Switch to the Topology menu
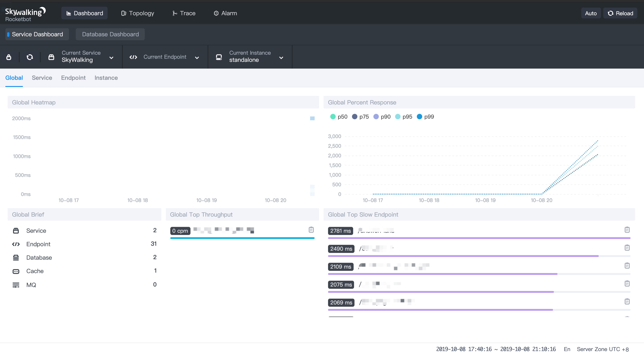 pyautogui.click(x=138, y=13)
